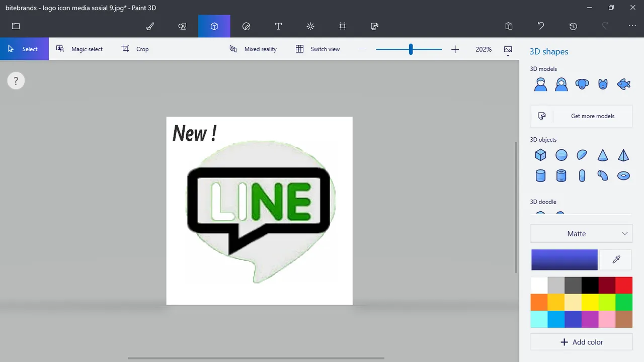This screenshot has width=644, height=362.
Task: Open the help question mark button
Action: (16, 80)
